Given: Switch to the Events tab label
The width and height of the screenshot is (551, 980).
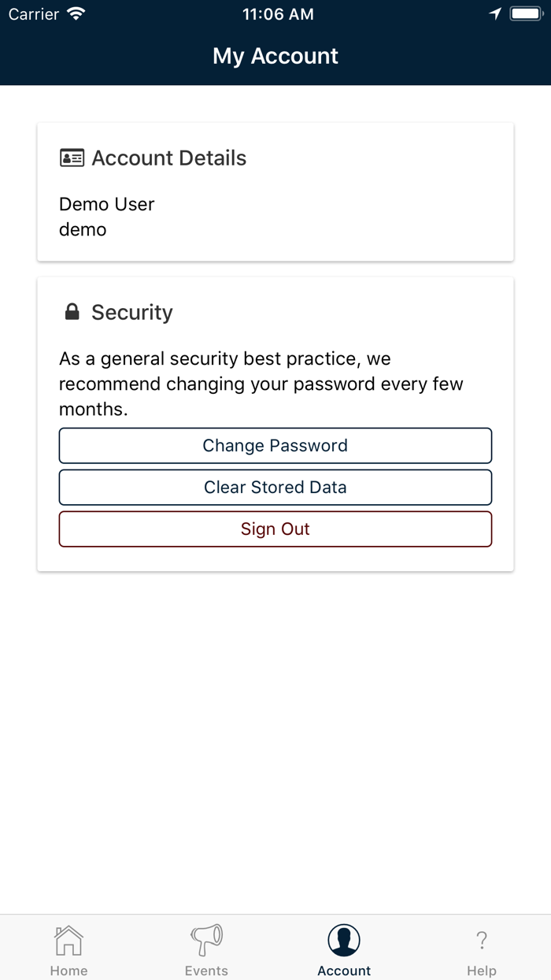Looking at the screenshot, I should click(206, 971).
